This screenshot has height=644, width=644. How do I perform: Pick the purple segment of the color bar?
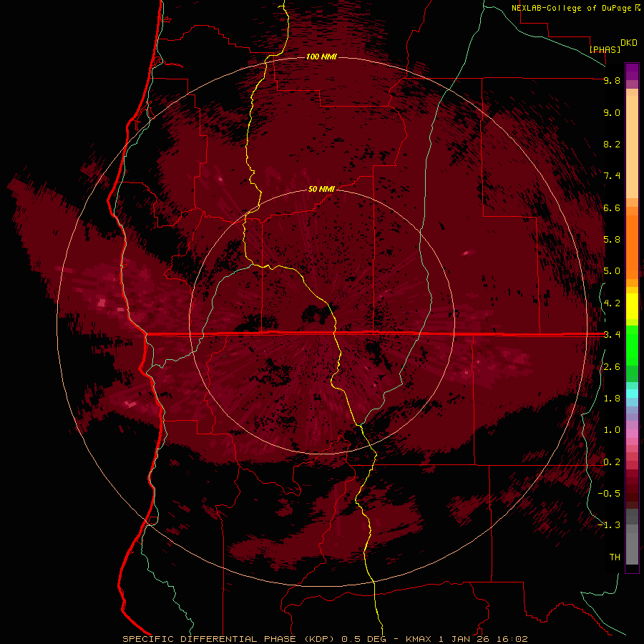(x=632, y=72)
